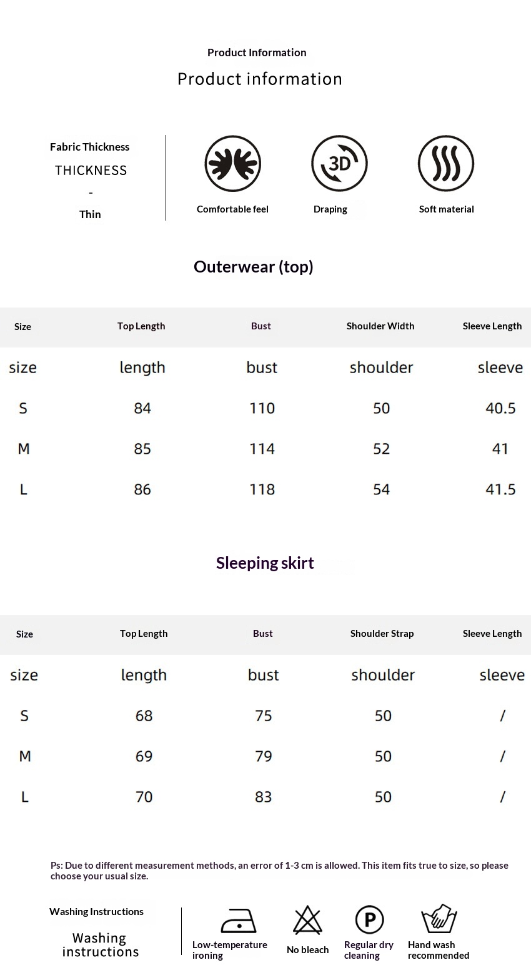Click the Sleeping skirt heading
The image size is (531, 980).
(x=265, y=563)
